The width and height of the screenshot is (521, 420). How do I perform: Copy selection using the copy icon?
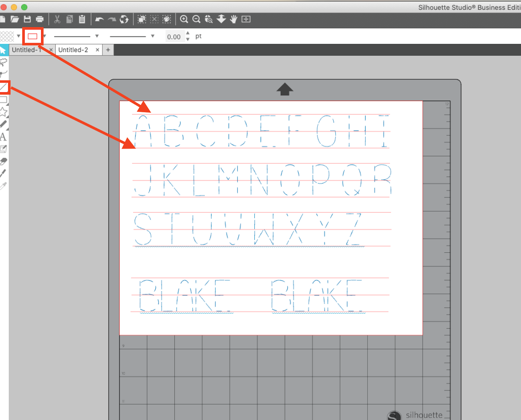pyautogui.click(x=69, y=20)
